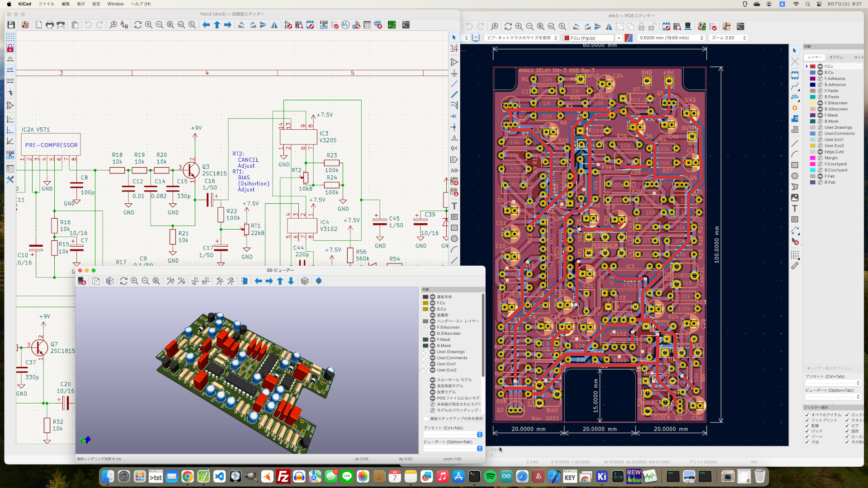Update PCB from schematic icon
868x488 pixels.
702,26
